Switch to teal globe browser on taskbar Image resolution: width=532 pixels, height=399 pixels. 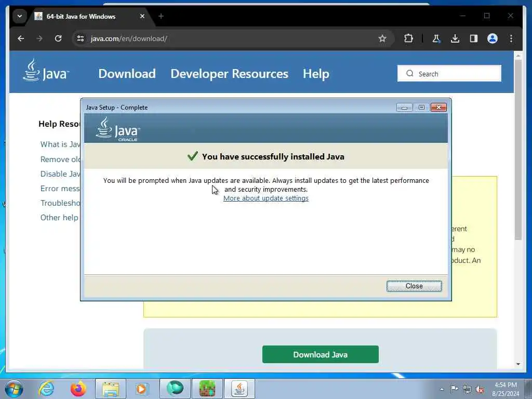175,389
